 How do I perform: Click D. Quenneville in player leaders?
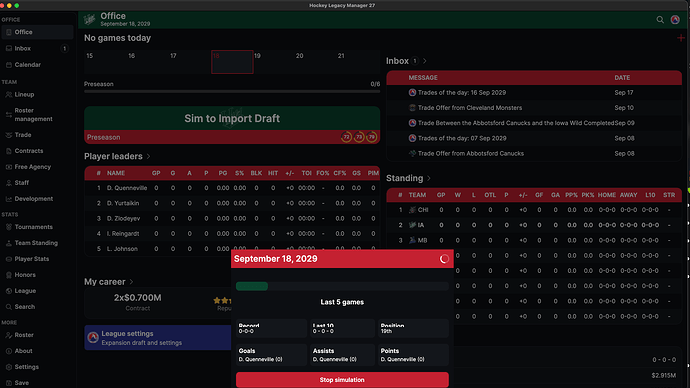tap(127, 188)
